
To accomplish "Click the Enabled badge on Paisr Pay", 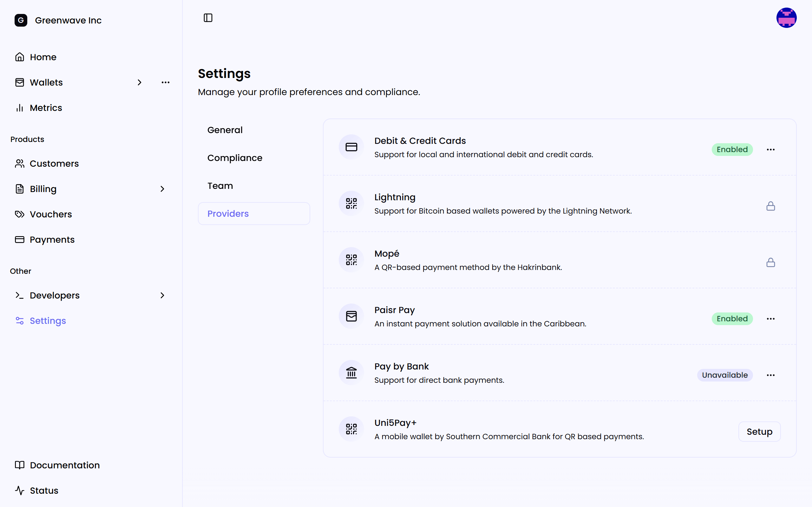I will [732, 318].
